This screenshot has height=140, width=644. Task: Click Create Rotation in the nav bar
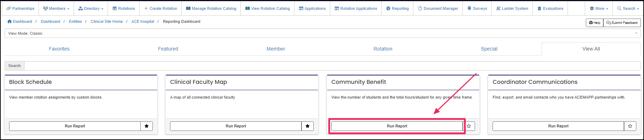(x=161, y=8)
